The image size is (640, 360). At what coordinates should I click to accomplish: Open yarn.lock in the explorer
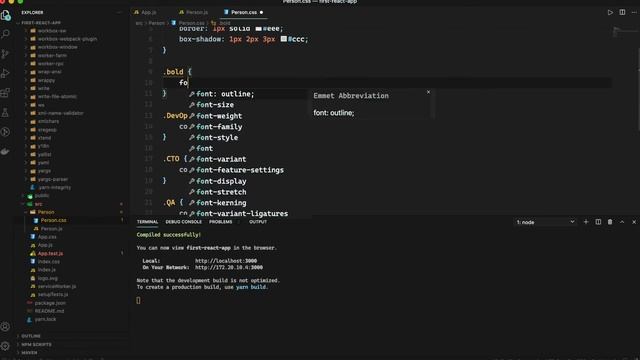coord(45,319)
